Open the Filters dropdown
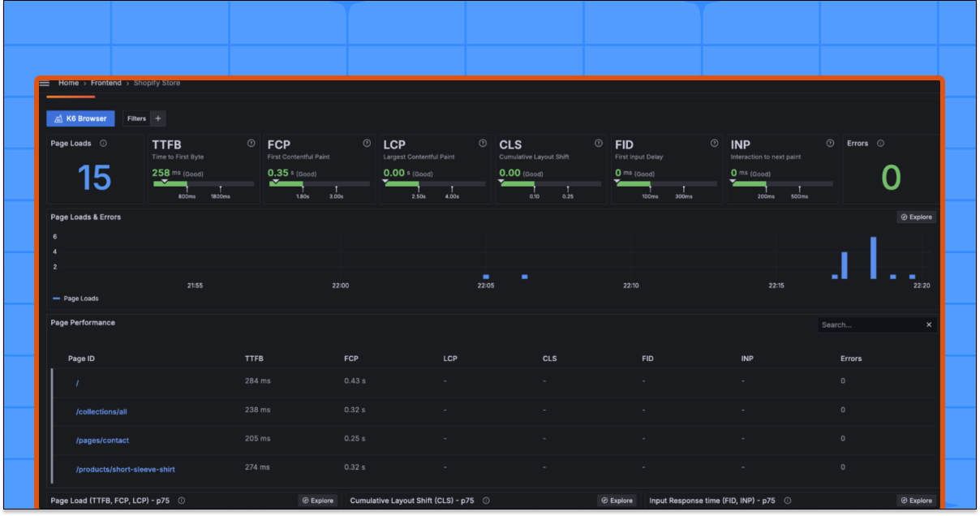The width and height of the screenshot is (980, 516). click(135, 118)
